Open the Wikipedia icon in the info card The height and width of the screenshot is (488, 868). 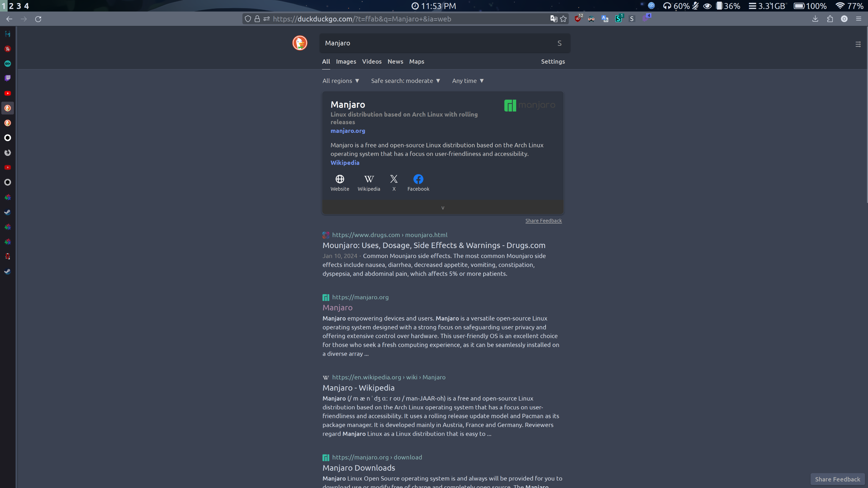click(x=369, y=179)
